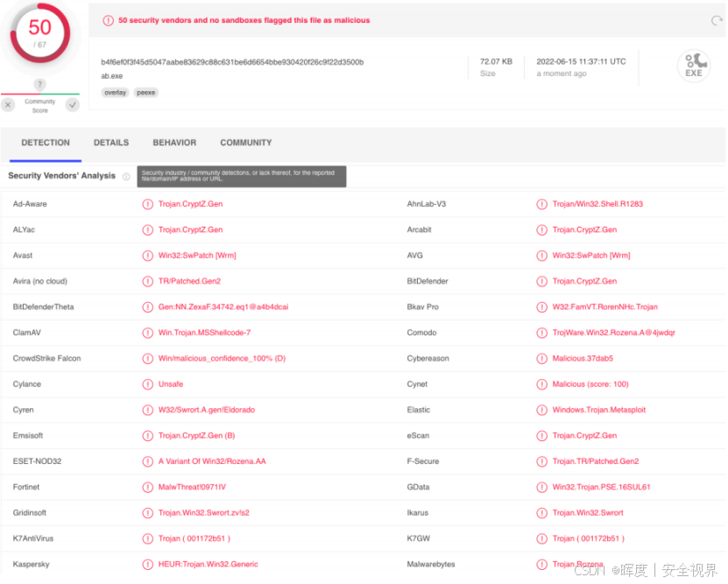
Task: Click the alert icon in the Comodo row
Action: point(541,333)
